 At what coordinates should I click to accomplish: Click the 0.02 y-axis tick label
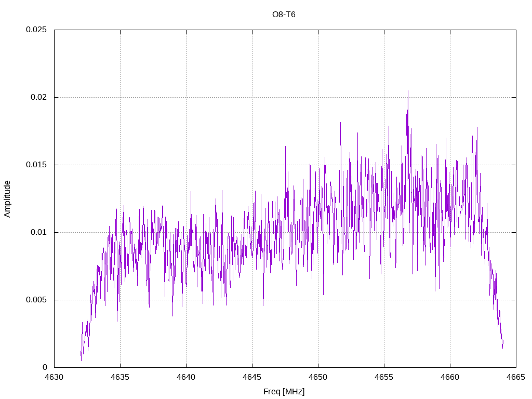click(38, 97)
